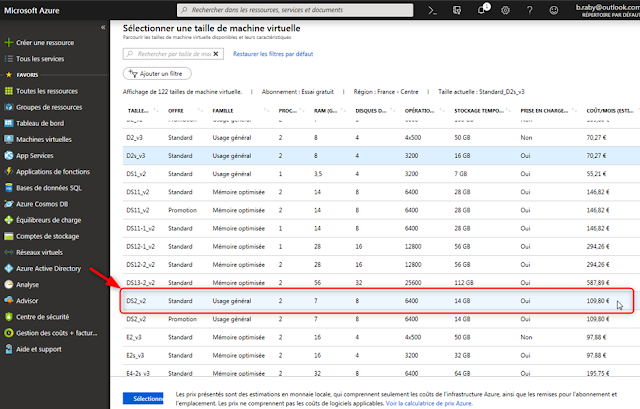
Task: Focus the global Azure search box
Action: click(295, 10)
